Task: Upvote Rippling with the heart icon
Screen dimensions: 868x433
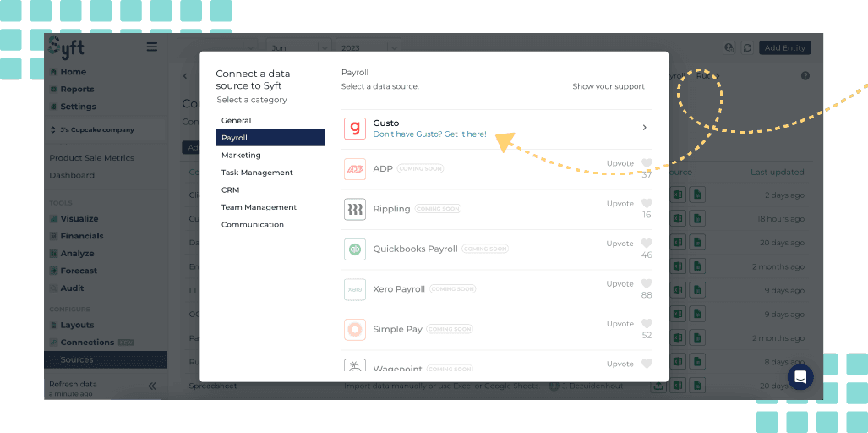Action: [647, 203]
